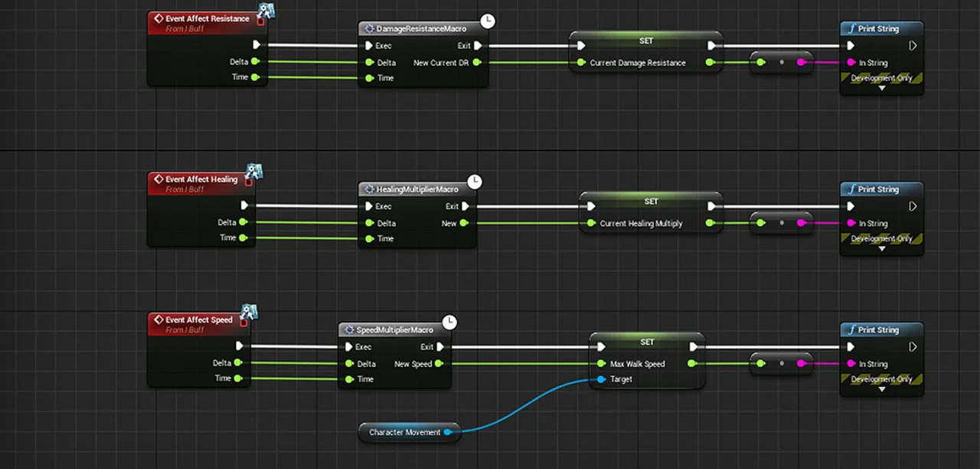980x469 pixels.
Task: Click the Delta output pin on Event Affect Healing
Action: [243, 222]
